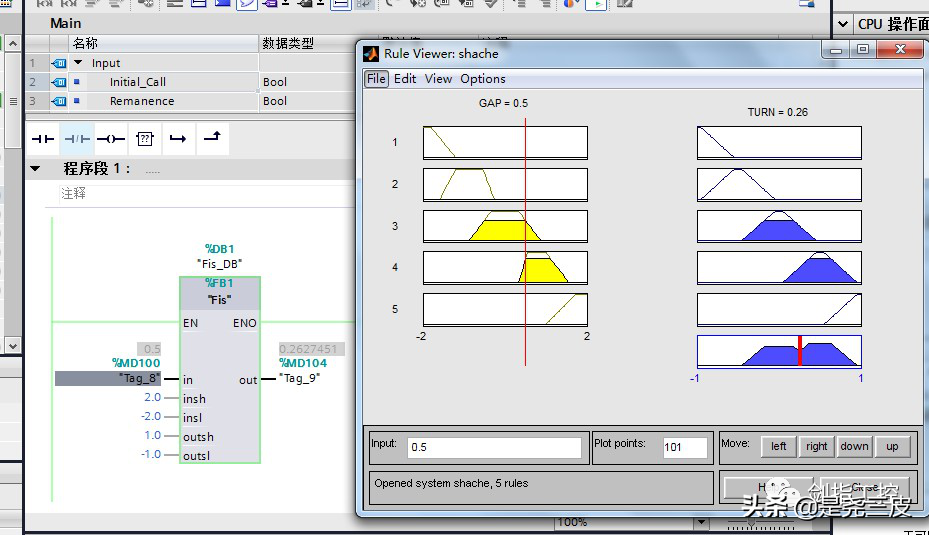Open the File menu in Rule Viewer

tap(375, 79)
